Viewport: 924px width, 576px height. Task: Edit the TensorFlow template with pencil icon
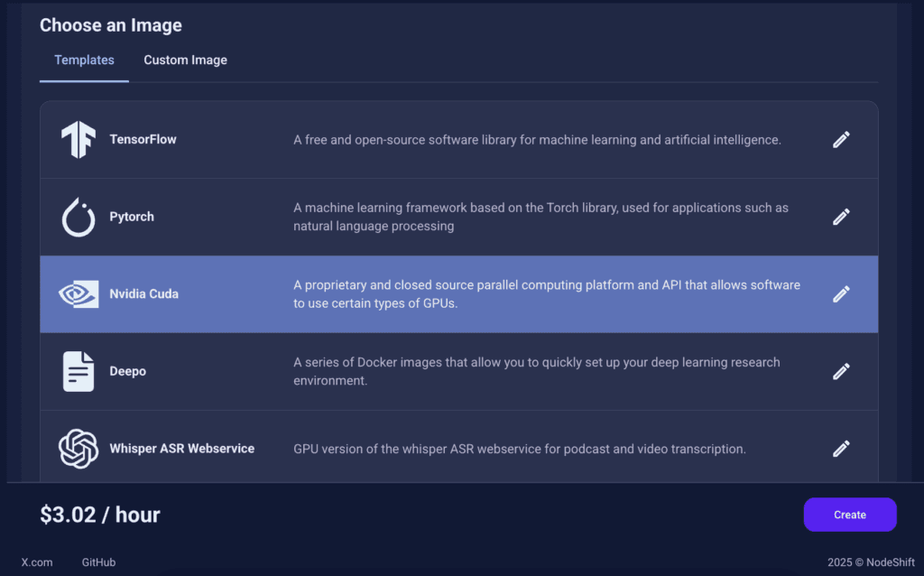[842, 140]
